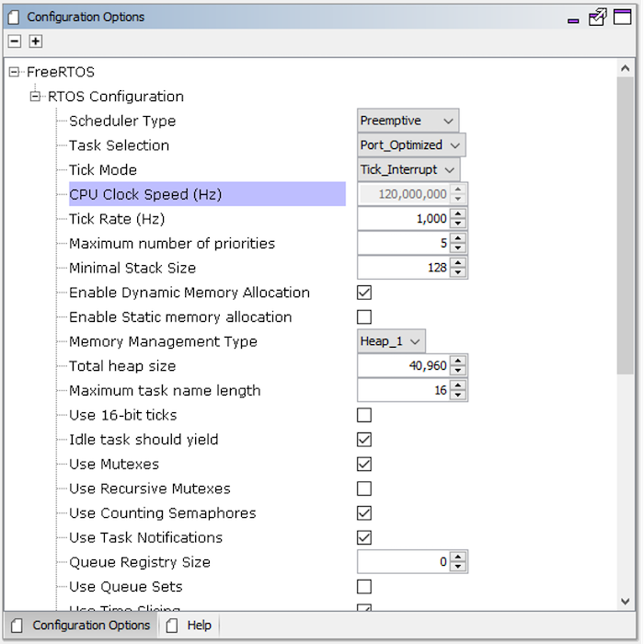This screenshot has width=644, height=644.
Task: Select Memory Management Type label
Action: pyautogui.click(x=163, y=341)
